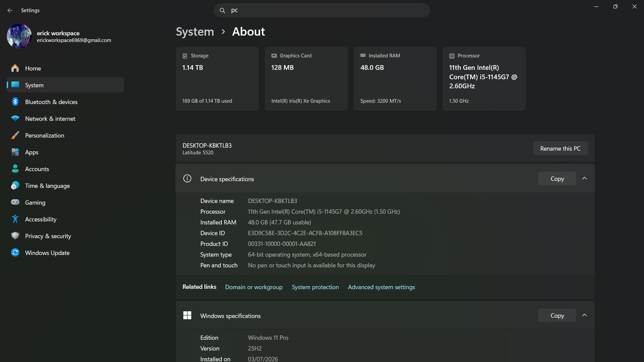The image size is (644, 362).
Task: Click the Accounts person icon
Action: [15, 169]
